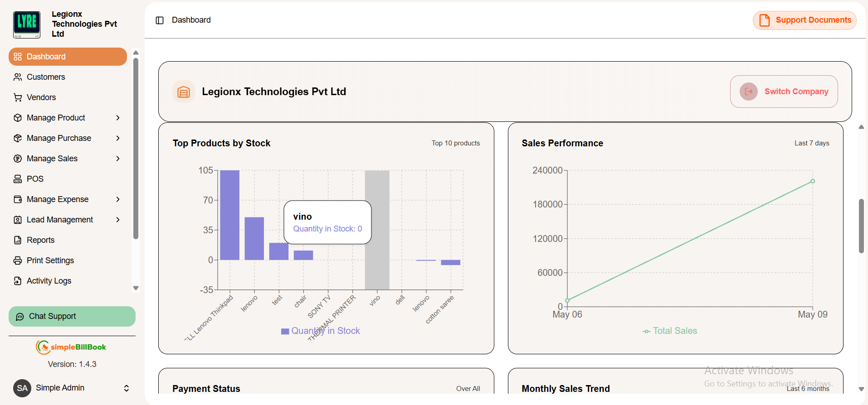Click the Quantity in Stock legend swatch
The height and width of the screenshot is (405, 868).
pos(285,332)
